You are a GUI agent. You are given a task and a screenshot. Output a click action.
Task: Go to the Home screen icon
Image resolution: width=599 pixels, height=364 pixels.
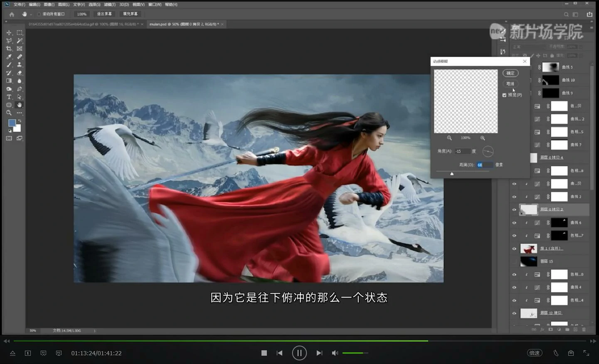coord(12,14)
